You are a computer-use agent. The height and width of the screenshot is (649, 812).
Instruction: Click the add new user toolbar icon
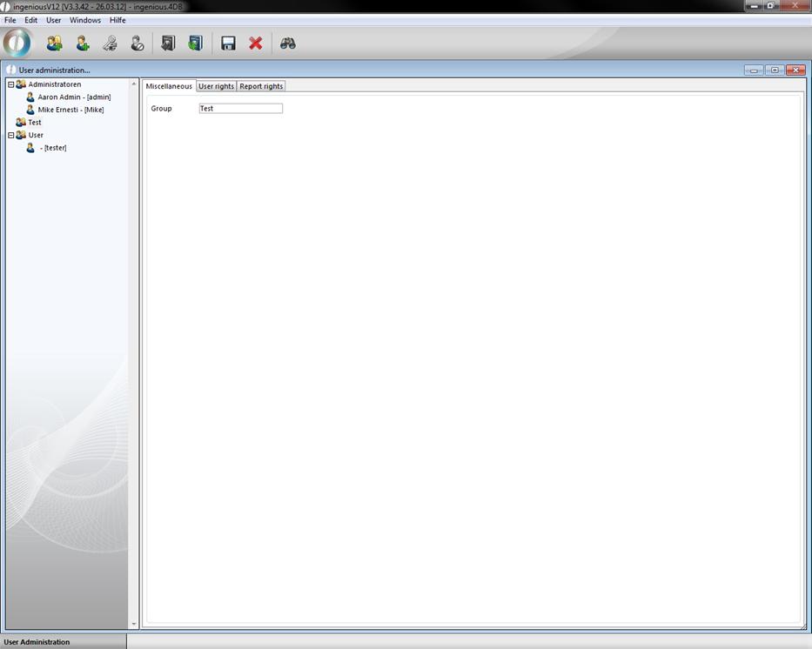click(x=83, y=43)
